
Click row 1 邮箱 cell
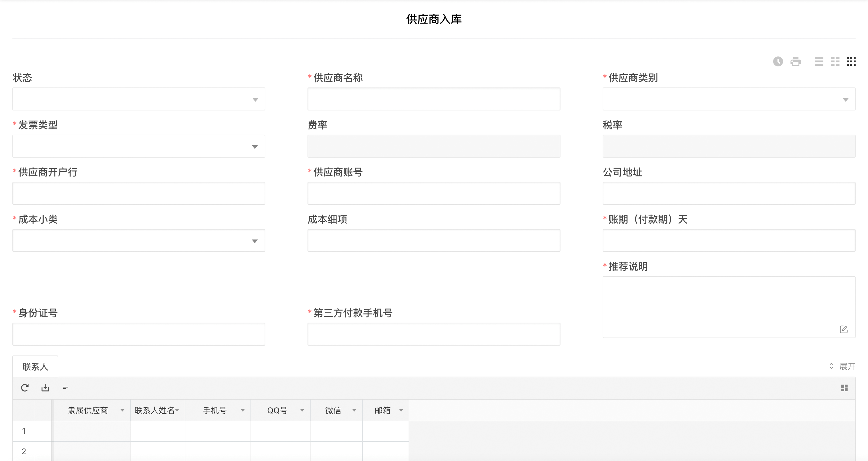[x=385, y=431]
